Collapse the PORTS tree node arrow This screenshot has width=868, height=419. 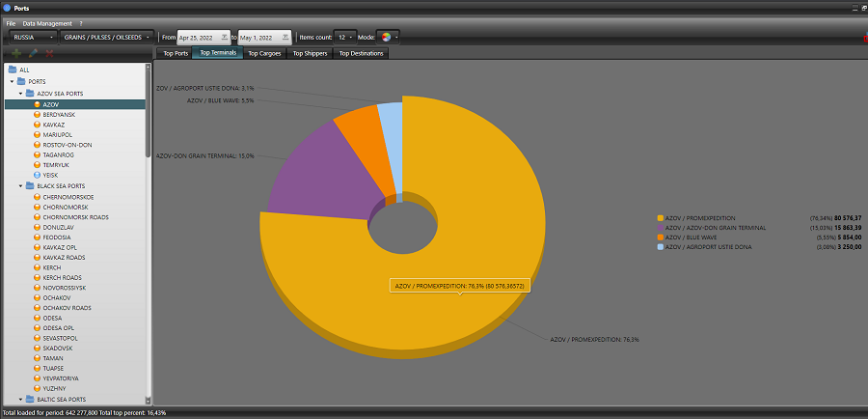[12, 81]
